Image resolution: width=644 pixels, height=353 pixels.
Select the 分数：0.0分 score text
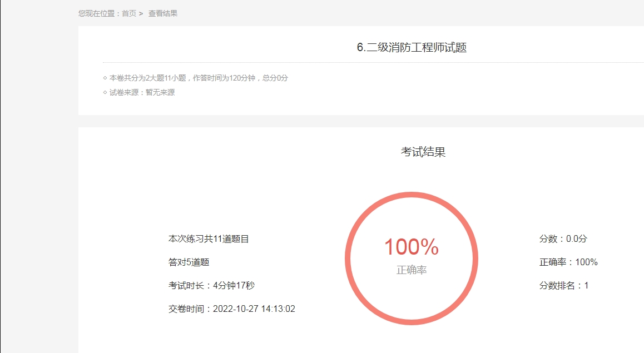coord(563,239)
